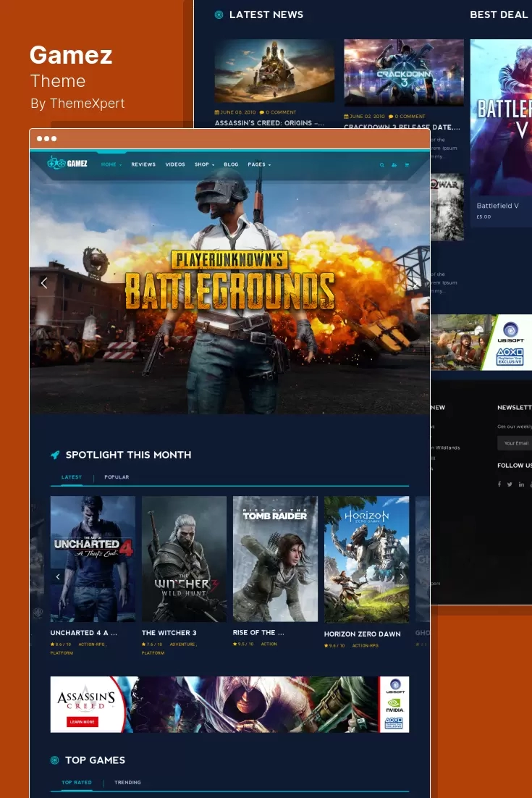
Task: Click the target icon beside Top Games heading
Action: (x=54, y=760)
